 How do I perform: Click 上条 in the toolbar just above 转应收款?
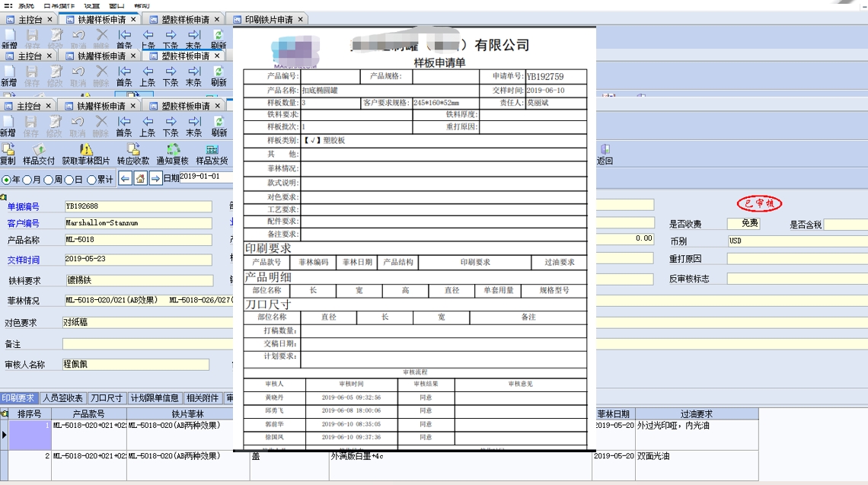(x=147, y=126)
